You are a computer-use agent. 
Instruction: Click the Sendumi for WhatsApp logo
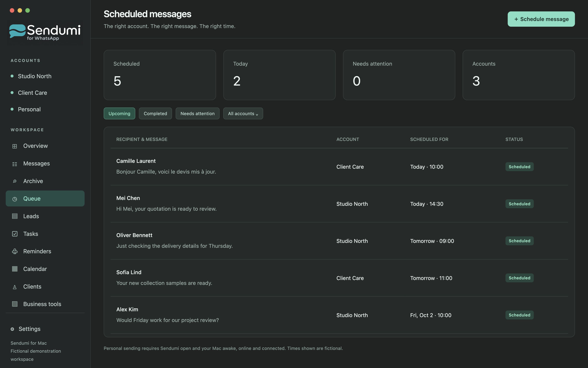(x=45, y=32)
